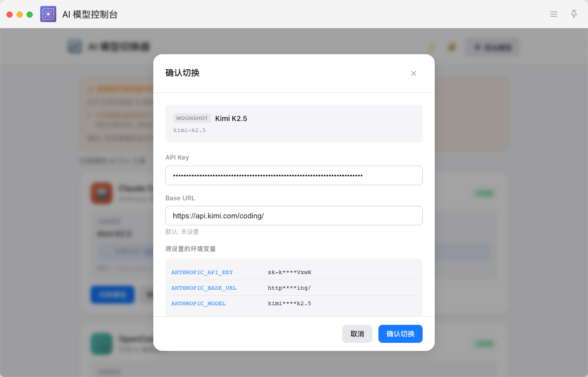
Task: Click the kimi-k2.5 model id text
Action: coord(189,131)
